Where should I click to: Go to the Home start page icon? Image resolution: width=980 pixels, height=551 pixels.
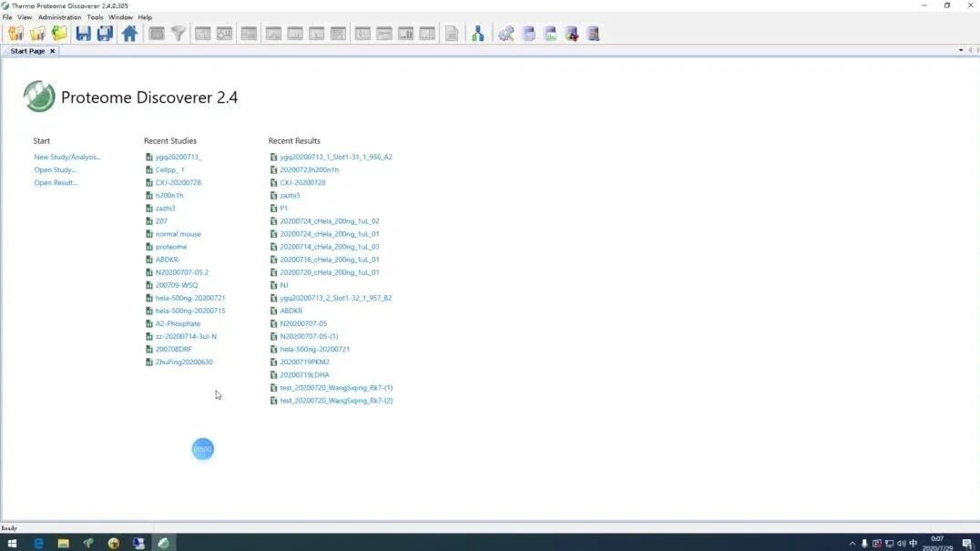(129, 34)
